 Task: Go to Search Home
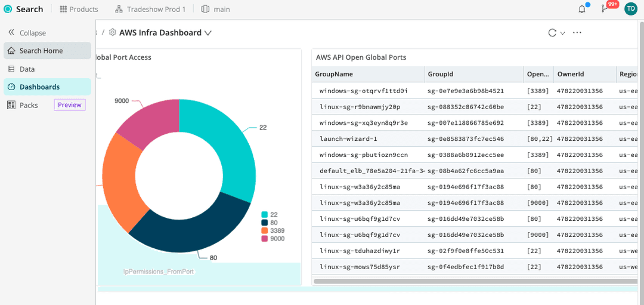pos(47,51)
